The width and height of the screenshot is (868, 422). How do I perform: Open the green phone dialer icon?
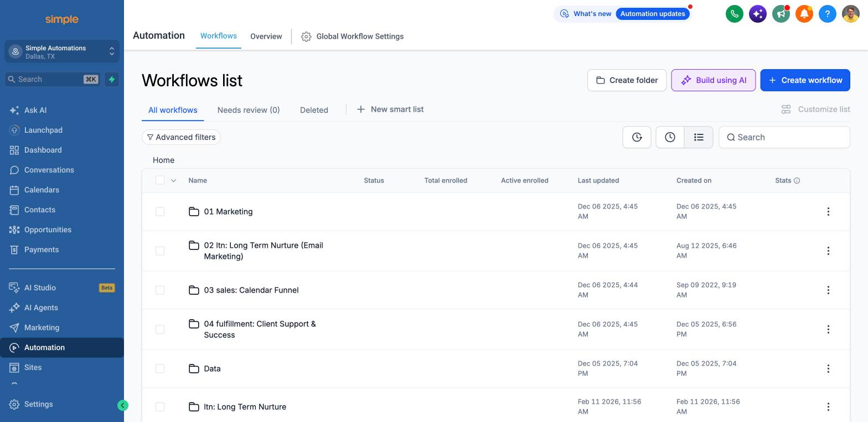(735, 14)
